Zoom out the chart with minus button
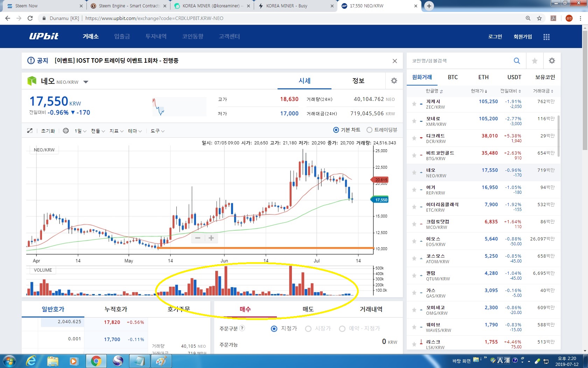This screenshot has width=588, height=368. (x=198, y=238)
